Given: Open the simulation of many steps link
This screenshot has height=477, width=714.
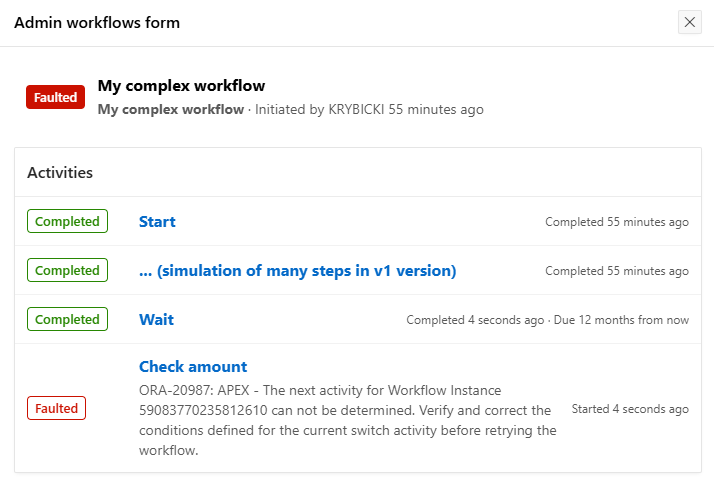Looking at the screenshot, I should point(297,271).
